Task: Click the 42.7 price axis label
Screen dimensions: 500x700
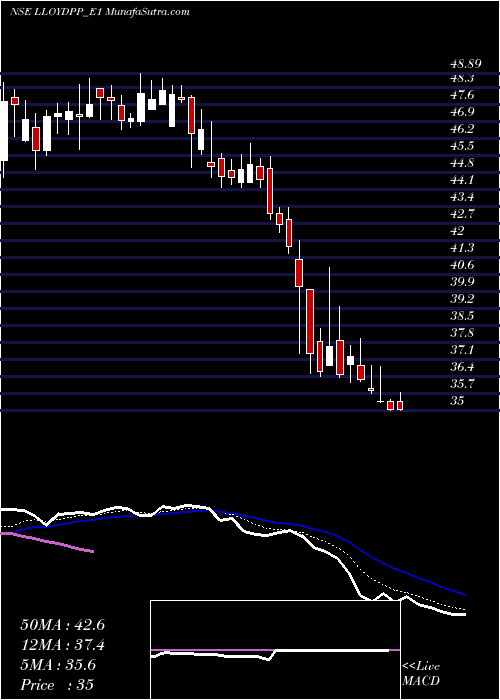Action: coord(462,214)
